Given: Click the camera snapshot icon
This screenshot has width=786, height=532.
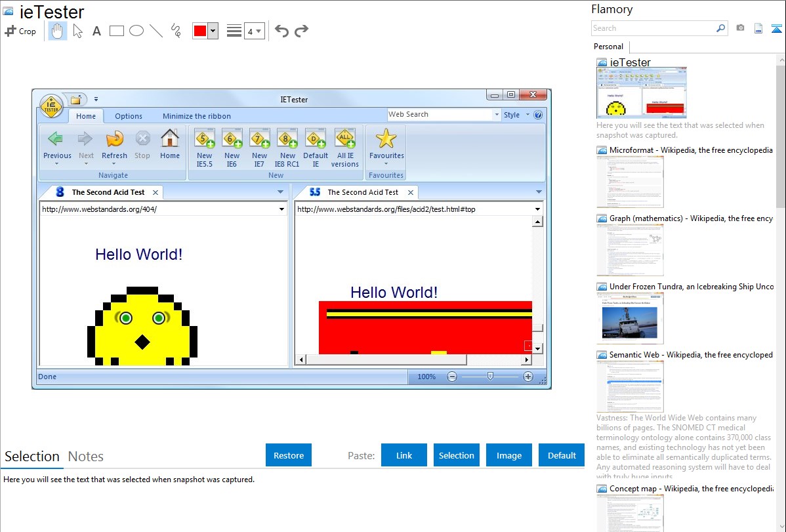Looking at the screenshot, I should point(740,28).
